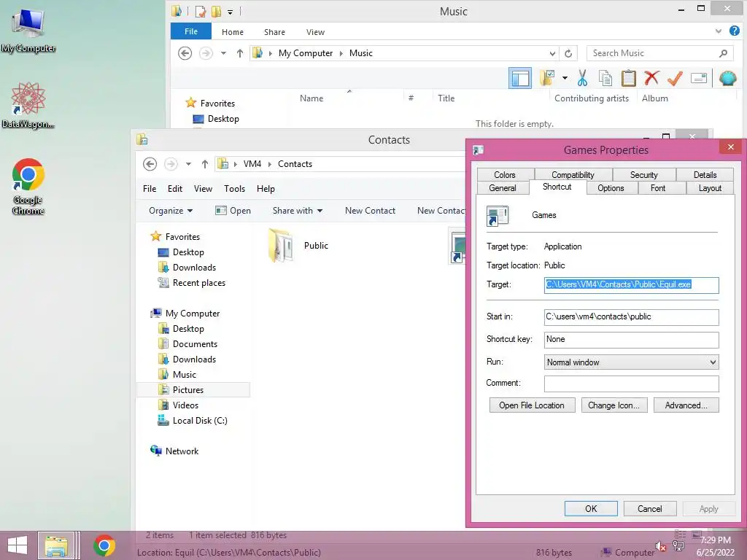The width and height of the screenshot is (747, 560).
Task: Switch to Options tab in Games Properties
Action: [x=611, y=188]
